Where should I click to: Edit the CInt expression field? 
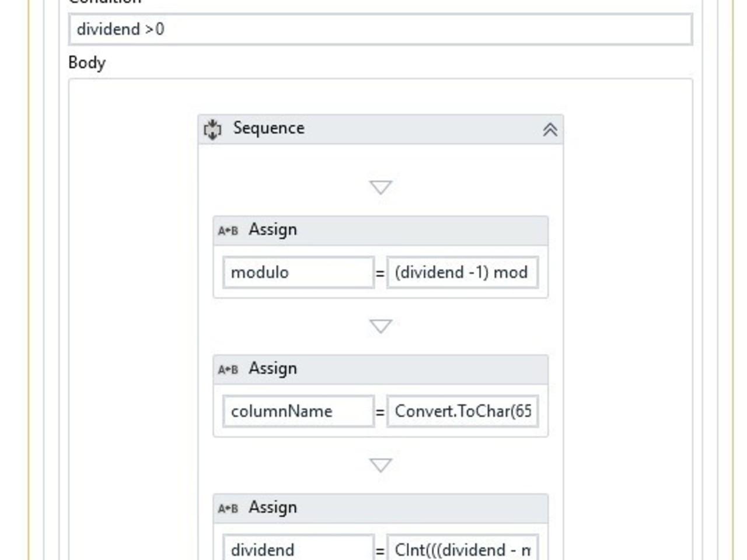pos(462,549)
